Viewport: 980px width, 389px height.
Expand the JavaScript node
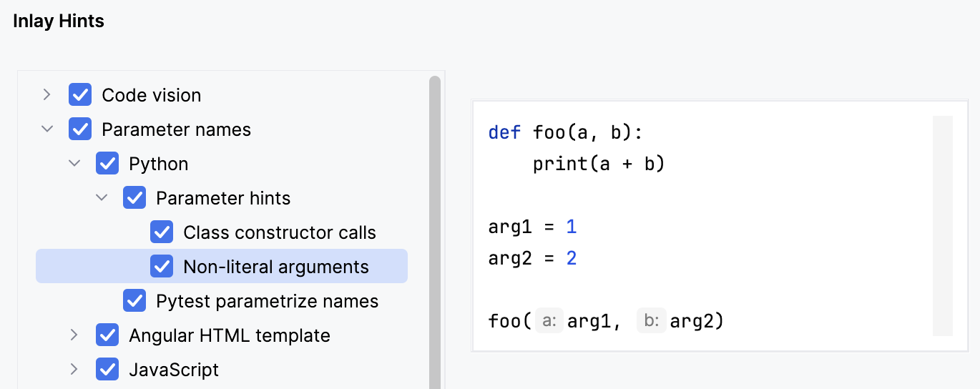pos(74,370)
